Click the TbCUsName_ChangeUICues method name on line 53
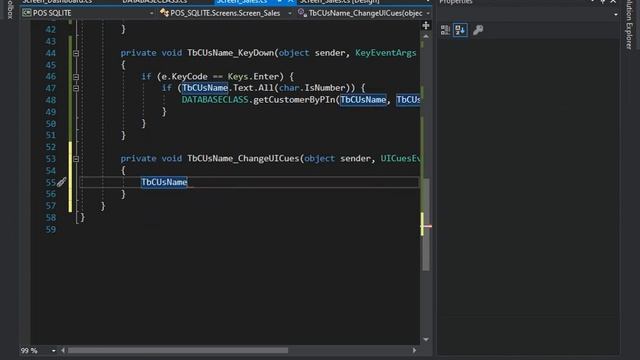640x360 pixels. pyautogui.click(x=243, y=158)
